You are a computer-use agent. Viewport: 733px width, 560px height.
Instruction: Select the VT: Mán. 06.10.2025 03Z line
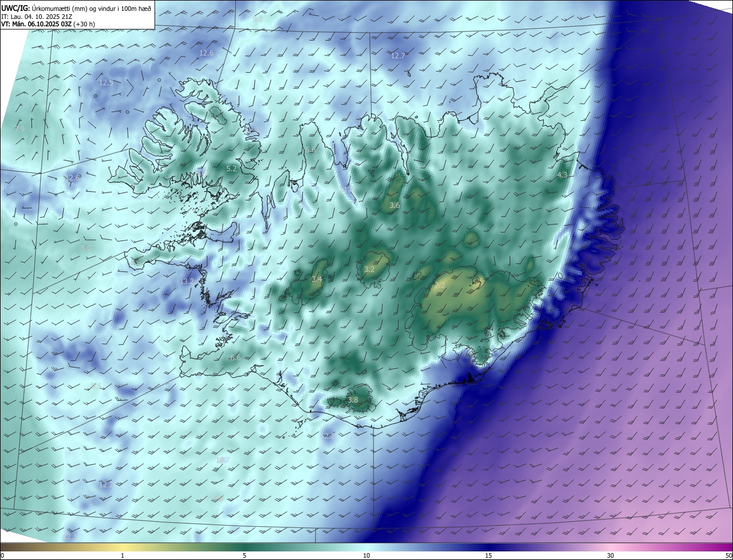point(48,24)
